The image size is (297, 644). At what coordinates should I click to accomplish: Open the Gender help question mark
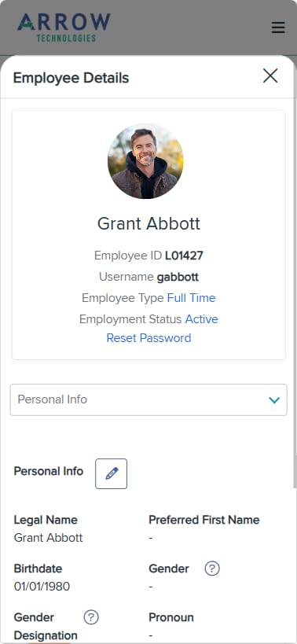212,569
